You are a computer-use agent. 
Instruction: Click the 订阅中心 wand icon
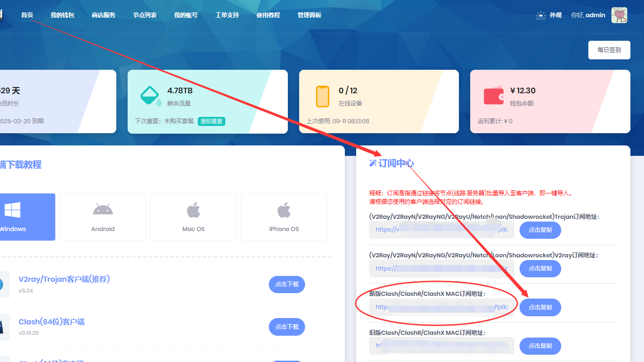[x=373, y=163]
